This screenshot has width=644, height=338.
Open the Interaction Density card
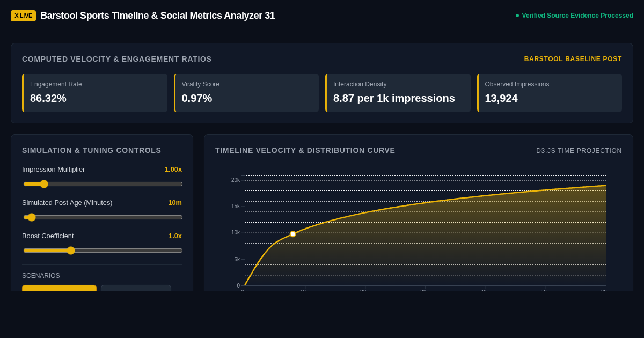point(398,93)
